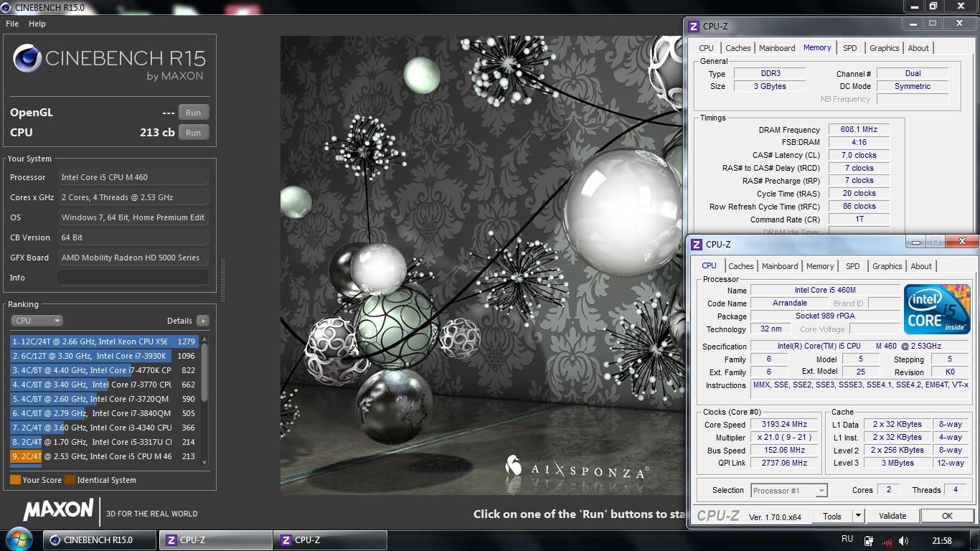980x551 pixels.
Task: Click the RU language indicator
Action: tap(847, 540)
